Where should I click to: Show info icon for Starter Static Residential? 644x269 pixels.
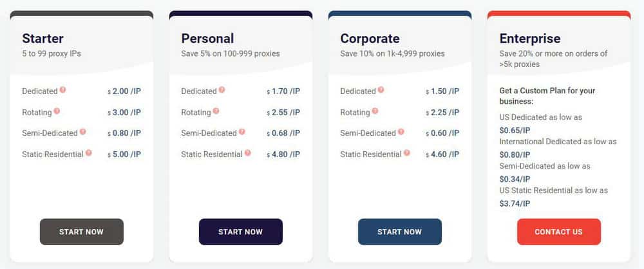pos(89,153)
